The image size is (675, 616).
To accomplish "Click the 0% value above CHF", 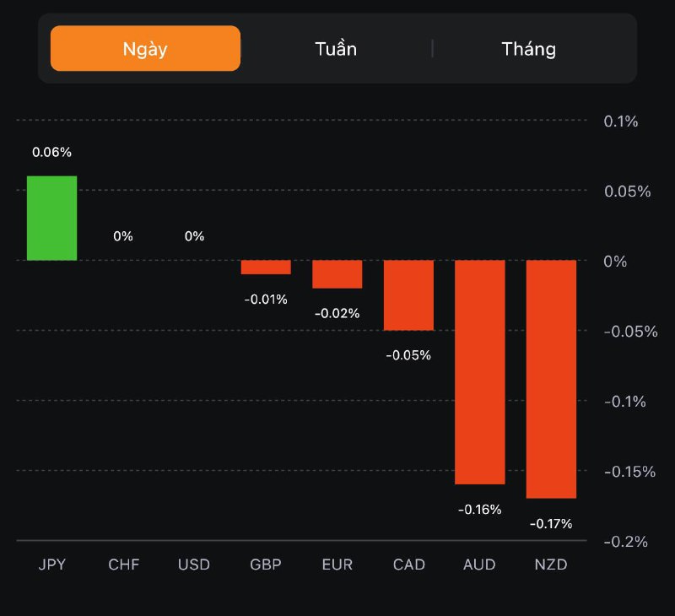I will (x=123, y=236).
